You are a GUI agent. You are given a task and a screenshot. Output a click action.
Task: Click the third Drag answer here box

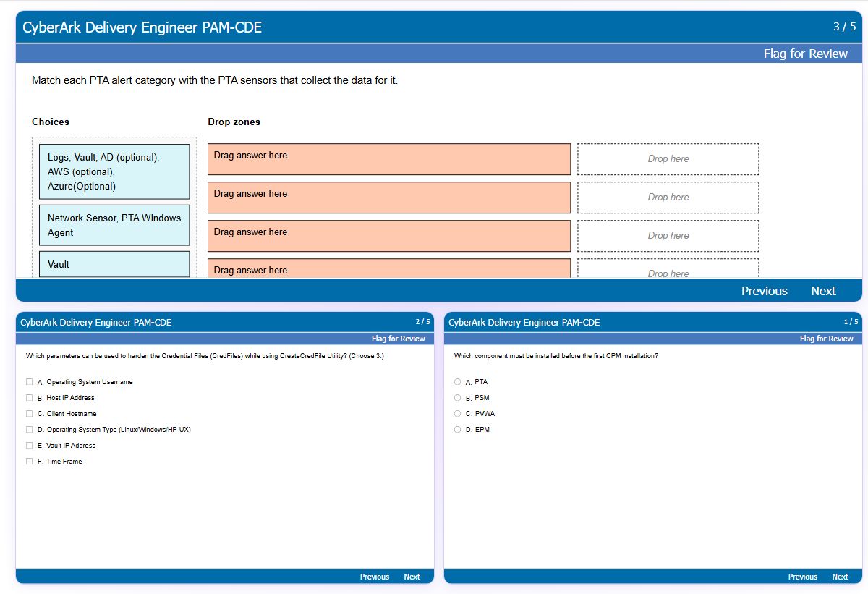click(389, 236)
